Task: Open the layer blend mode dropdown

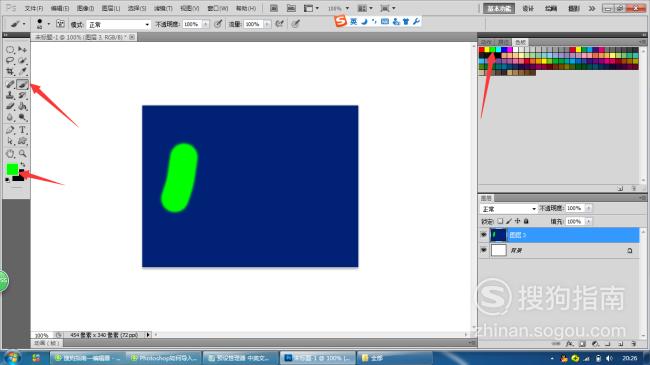Action: [509, 209]
